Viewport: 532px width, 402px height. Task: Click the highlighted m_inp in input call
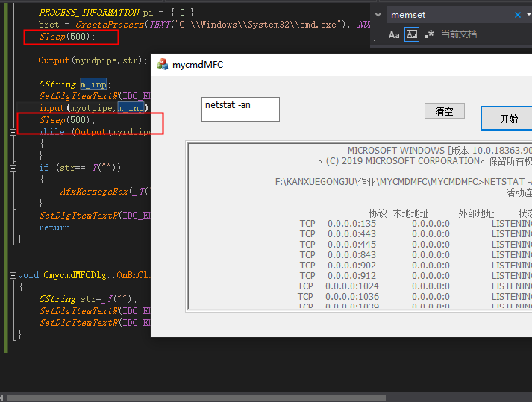tap(131, 108)
